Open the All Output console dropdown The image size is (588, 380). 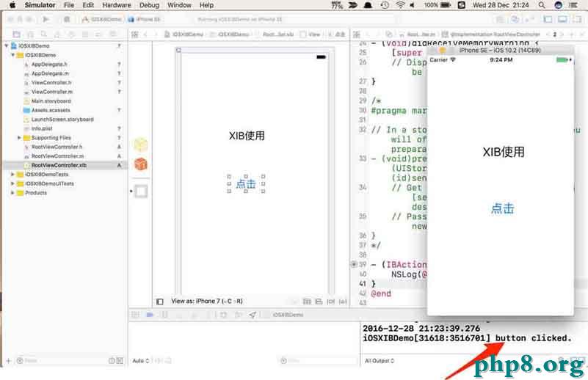coord(380,360)
